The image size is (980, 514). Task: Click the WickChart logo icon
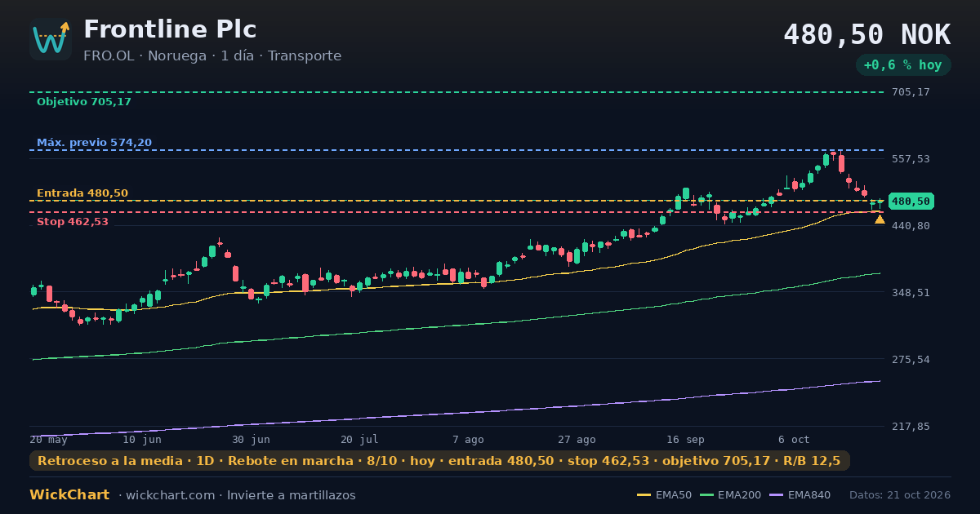pyautogui.click(x=51, y=39)
